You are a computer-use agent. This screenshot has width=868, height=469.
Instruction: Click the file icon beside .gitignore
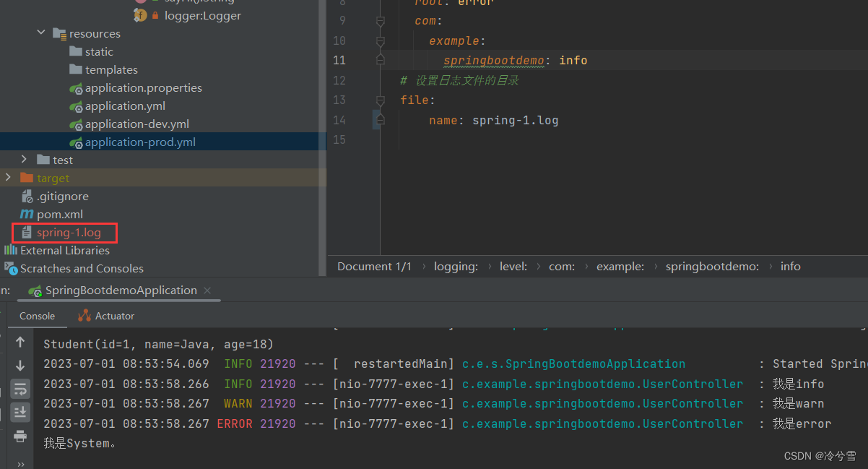[x=27, y=196]
